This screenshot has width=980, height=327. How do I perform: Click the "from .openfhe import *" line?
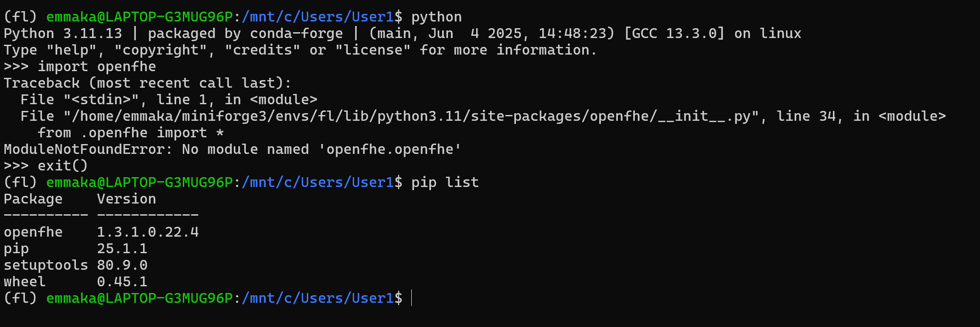pos(130,133)
